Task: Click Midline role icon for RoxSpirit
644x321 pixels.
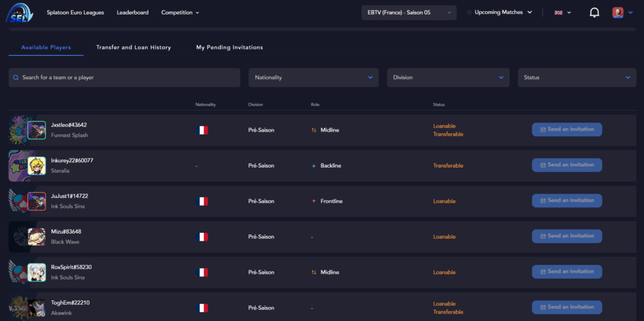Action: (x=314, y=272)
